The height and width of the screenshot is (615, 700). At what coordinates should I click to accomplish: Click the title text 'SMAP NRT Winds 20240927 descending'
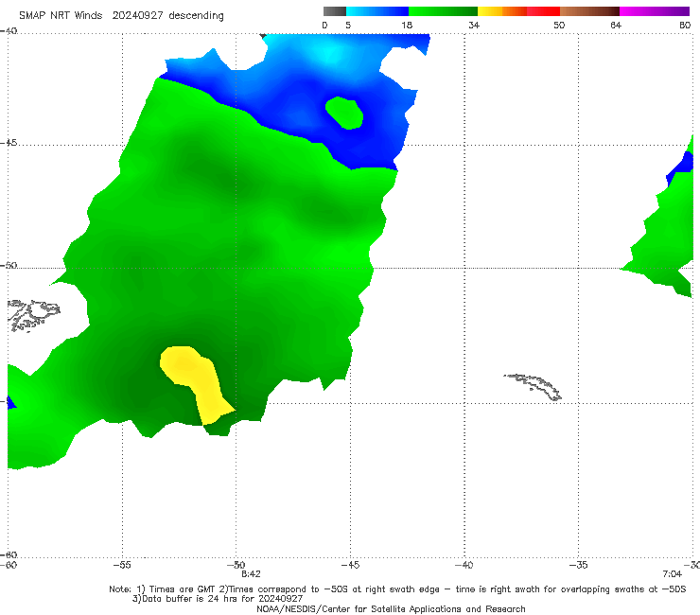click(x=121, y=15)
